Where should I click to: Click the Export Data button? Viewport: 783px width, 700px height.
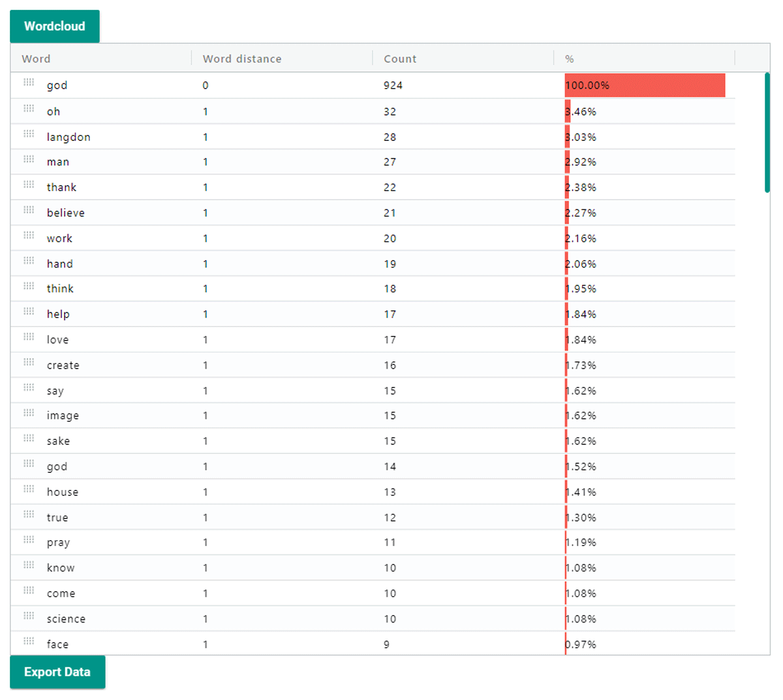tap(57, 671)
